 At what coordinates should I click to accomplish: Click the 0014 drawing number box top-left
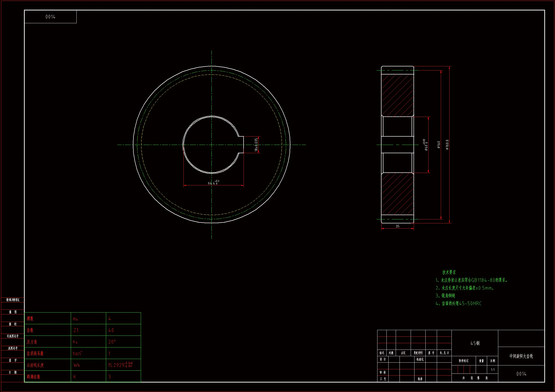[50, 17]
